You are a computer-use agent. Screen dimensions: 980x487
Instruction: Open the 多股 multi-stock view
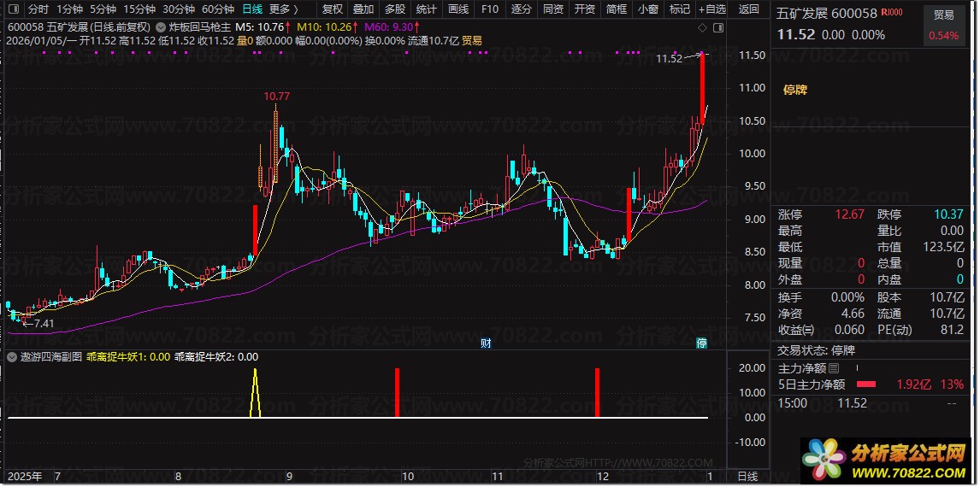click(395, 9)
